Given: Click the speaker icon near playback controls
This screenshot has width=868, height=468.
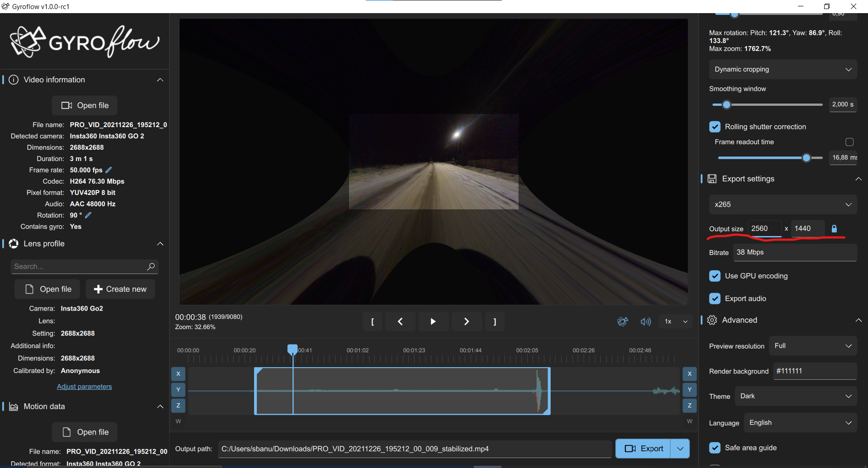Looking at the screenshot, I should 646,321.
